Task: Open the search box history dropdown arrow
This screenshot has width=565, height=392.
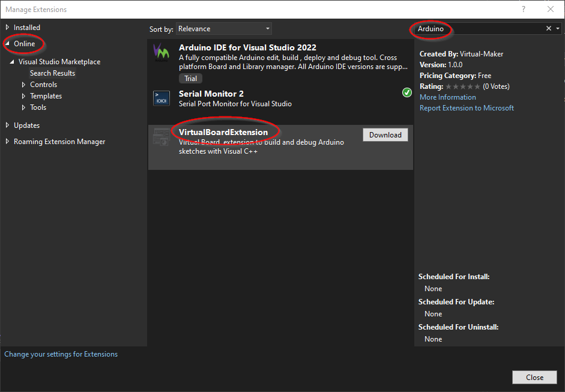Action: click(558, 28)
